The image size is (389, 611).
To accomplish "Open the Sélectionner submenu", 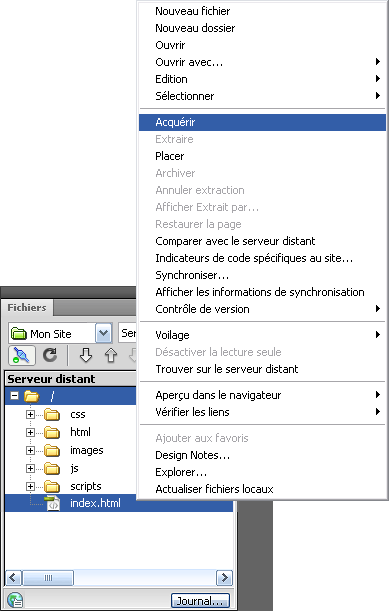I will [263, 96].
